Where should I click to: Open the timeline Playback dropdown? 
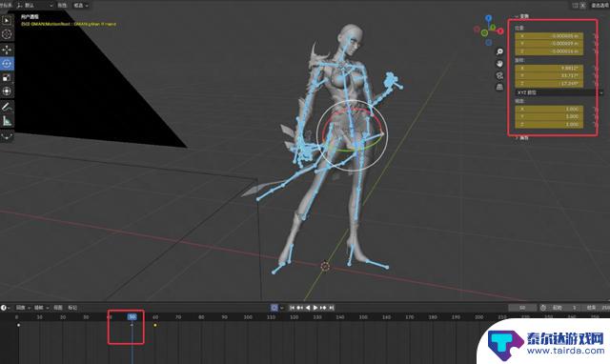tap(23, 308)
